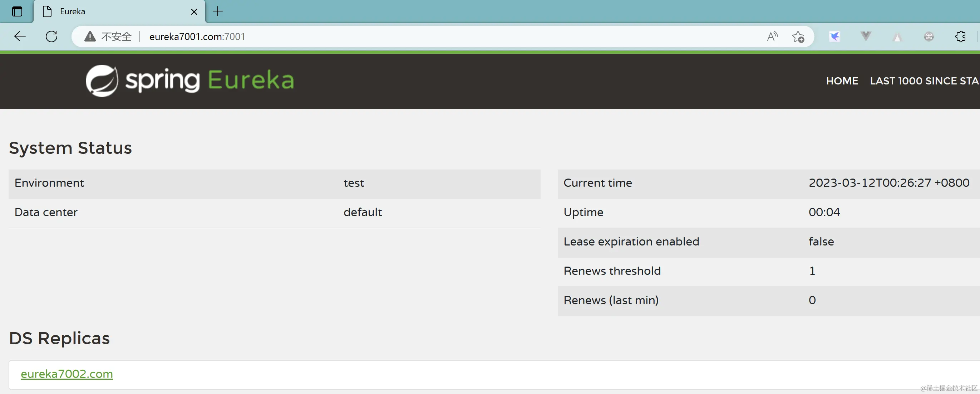
Task: Click the 不安全 security label
Action: pyautogui.click(x=117, y=37)
